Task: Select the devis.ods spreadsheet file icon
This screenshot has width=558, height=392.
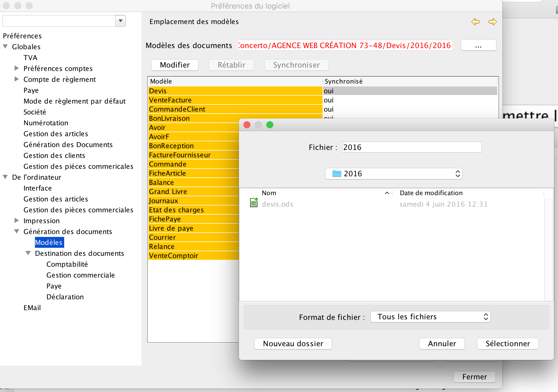Action: [254, 203]
